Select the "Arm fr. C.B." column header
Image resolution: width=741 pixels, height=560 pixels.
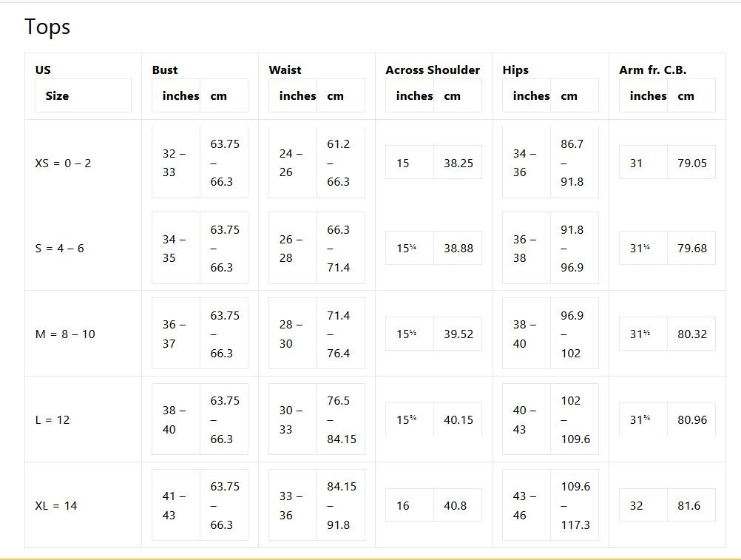tap(652, 70)
